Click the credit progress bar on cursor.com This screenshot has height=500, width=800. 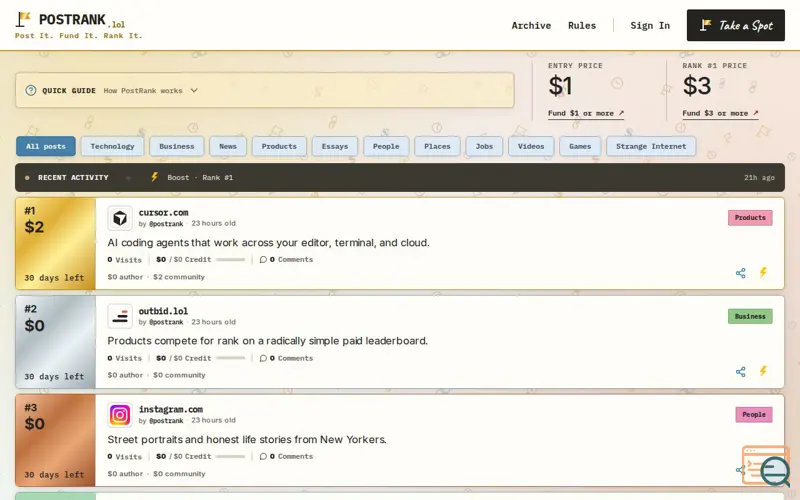point(231,260)
